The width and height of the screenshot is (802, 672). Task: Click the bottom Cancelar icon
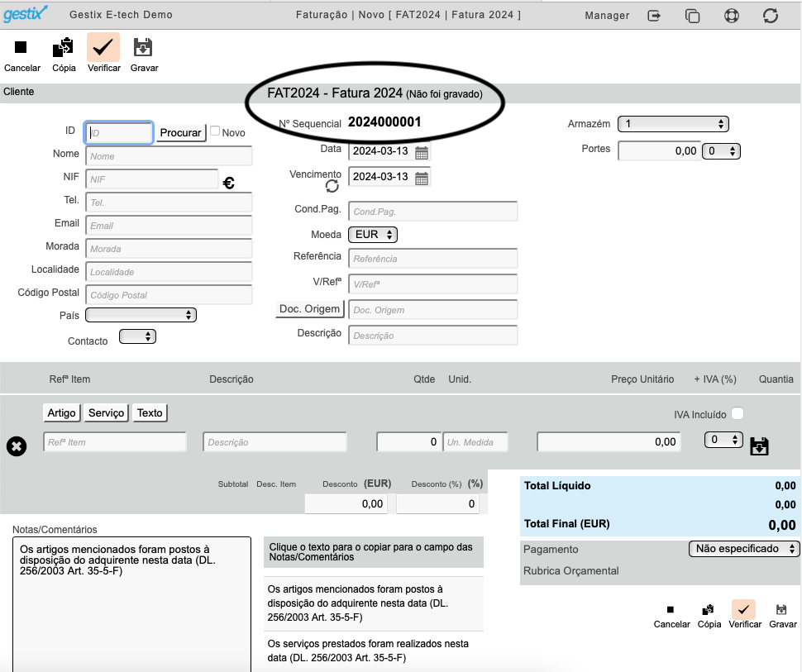[x=671, y=609]
